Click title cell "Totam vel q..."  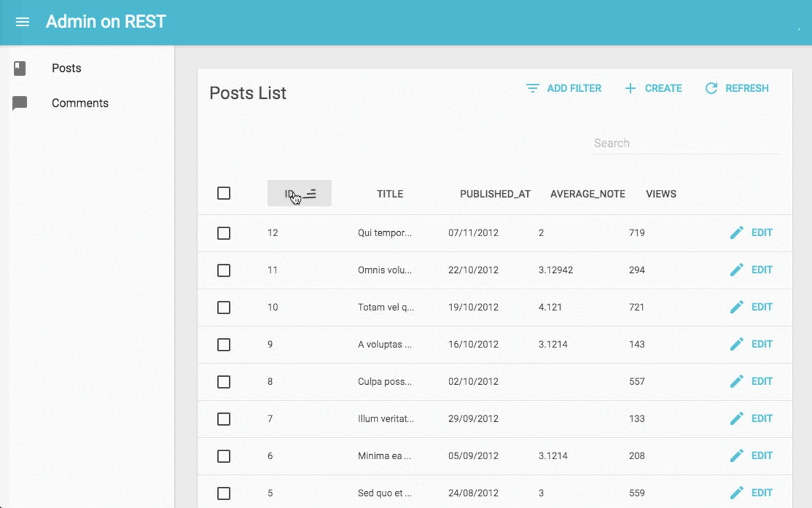pyautogui.click(x=386, y=307)
